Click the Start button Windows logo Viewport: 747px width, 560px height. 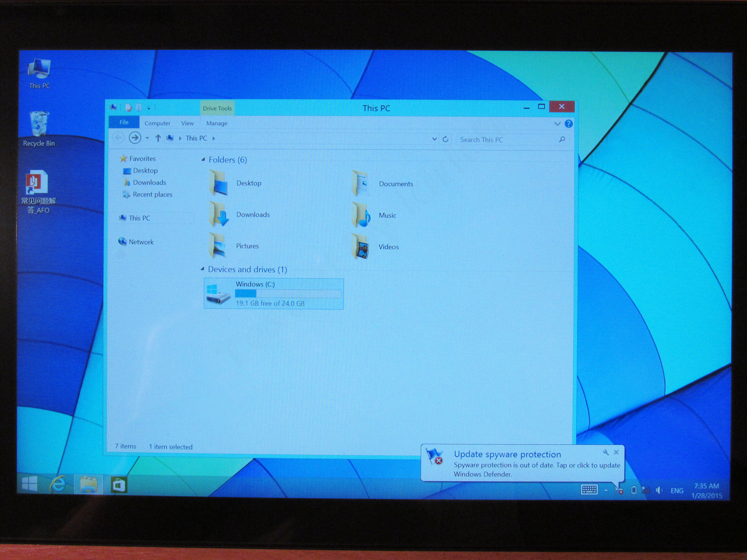click(29, 483)
